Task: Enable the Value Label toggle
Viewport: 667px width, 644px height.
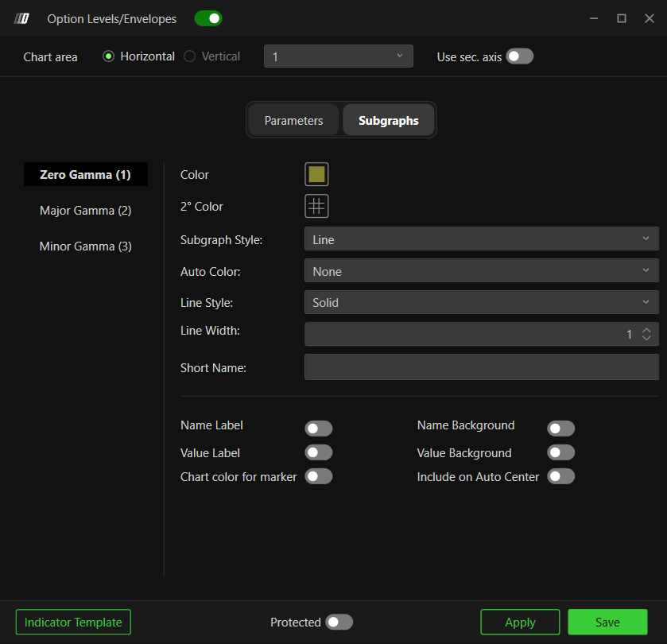Action: point(318,452)
